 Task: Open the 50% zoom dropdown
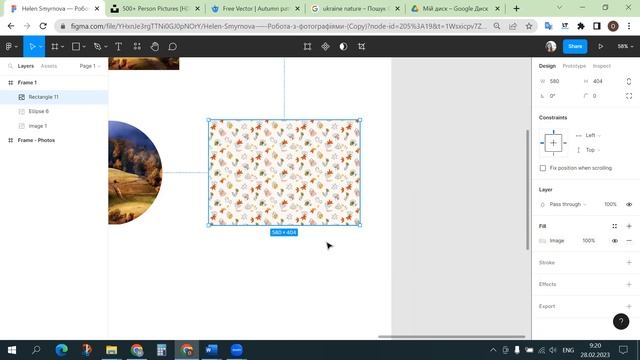[625, 47]
